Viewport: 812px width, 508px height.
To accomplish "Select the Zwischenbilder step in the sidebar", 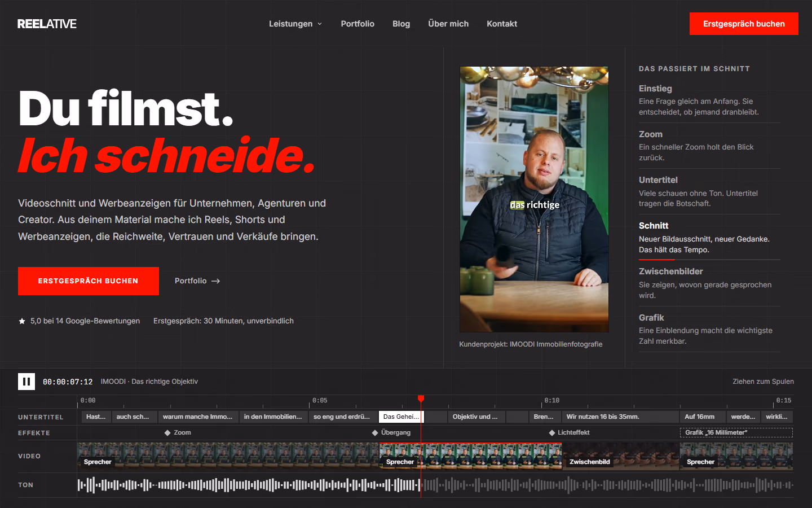I will pyautogui.click(x=709, y=283).
